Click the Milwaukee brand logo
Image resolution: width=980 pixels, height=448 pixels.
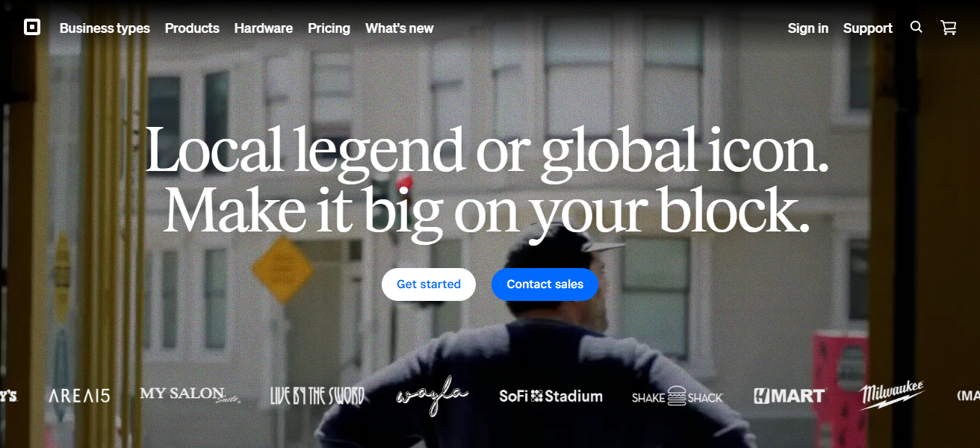(892, 395)
